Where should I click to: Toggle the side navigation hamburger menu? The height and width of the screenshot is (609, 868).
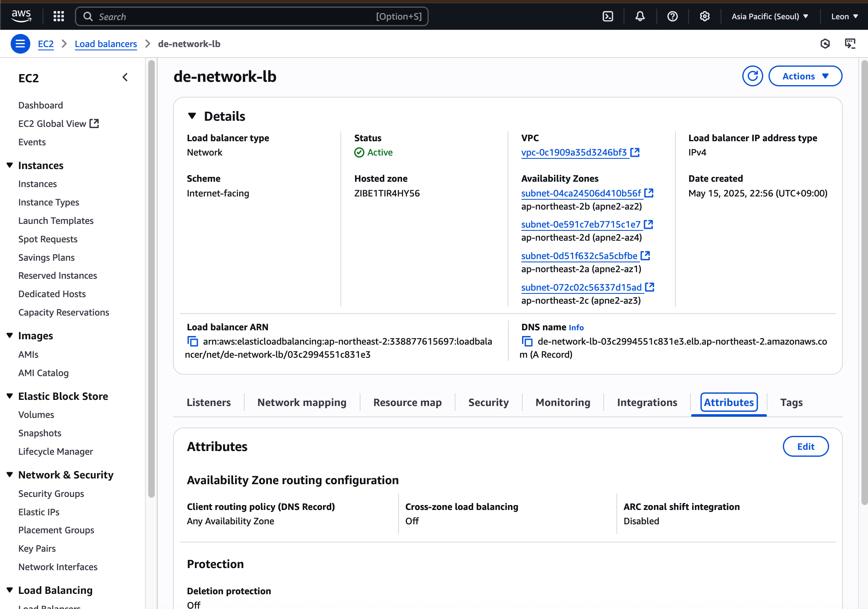(x=20, y=44)
